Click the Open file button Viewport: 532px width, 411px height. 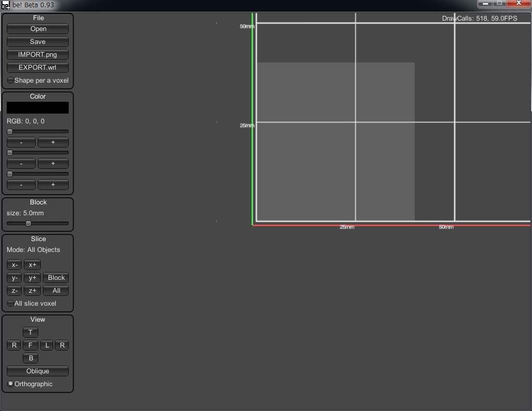click(38, 29)
